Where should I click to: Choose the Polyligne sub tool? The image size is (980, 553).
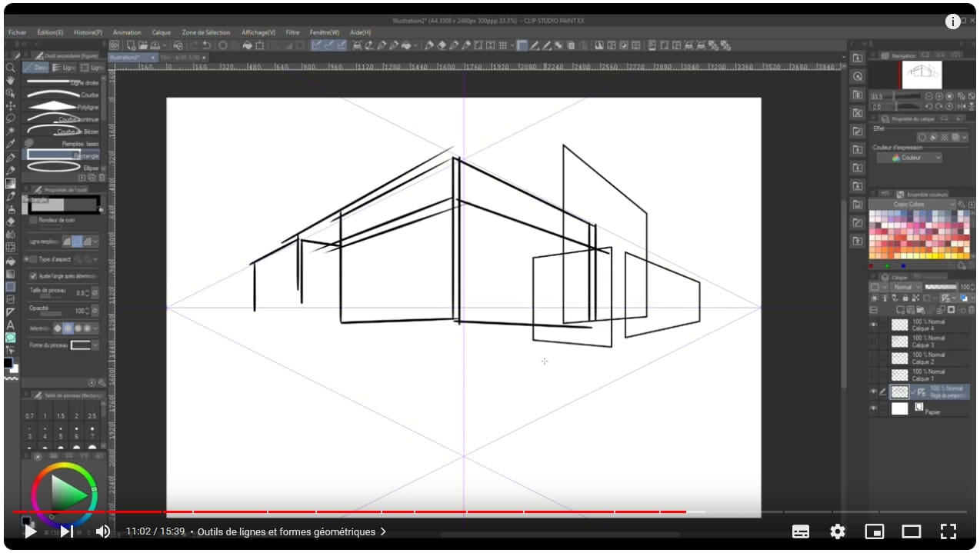pyautogui.click(x=62, y=107)
